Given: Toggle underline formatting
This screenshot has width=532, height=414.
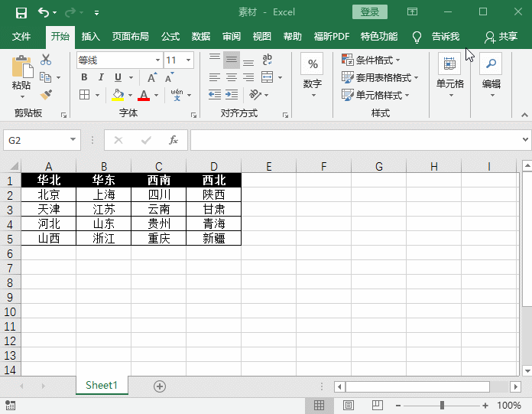Looking at the screenshot, I should pyautogui.click(x=118, y=77).
